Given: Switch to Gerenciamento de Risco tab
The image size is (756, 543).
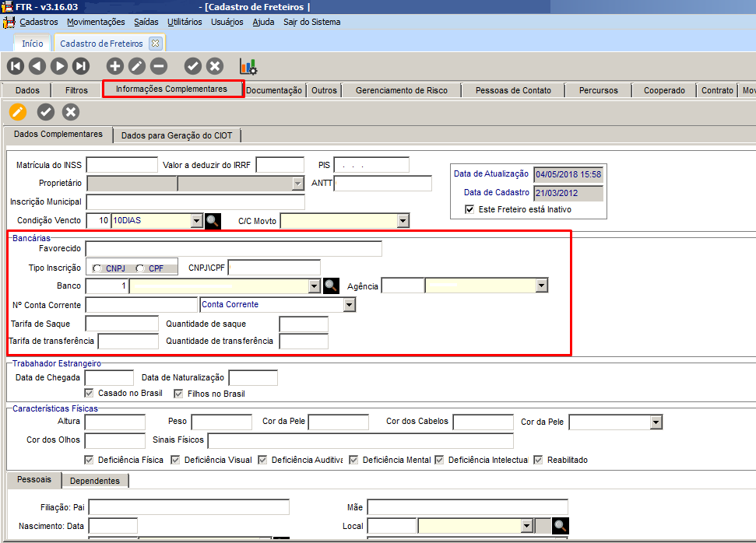Looking at the screenshot, I should pos(401,90).
